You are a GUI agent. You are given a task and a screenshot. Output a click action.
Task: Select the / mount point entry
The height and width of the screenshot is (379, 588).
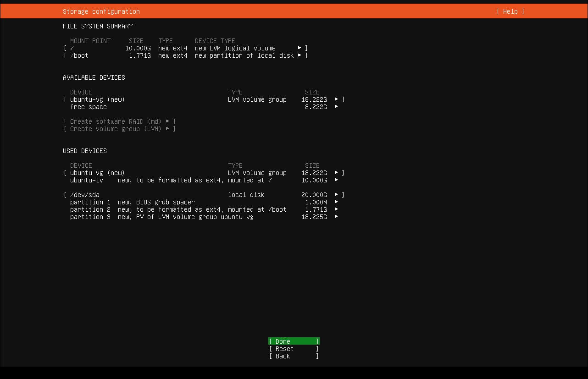coord(186,48)
